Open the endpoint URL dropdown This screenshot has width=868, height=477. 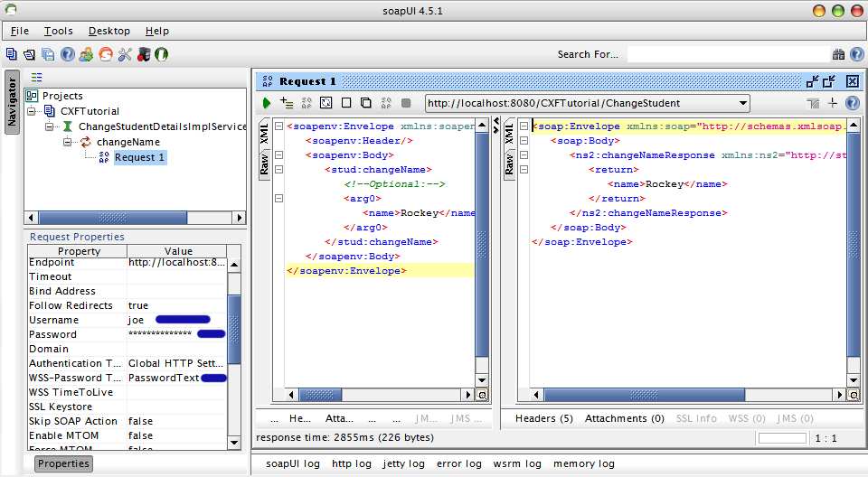point(743,103)
